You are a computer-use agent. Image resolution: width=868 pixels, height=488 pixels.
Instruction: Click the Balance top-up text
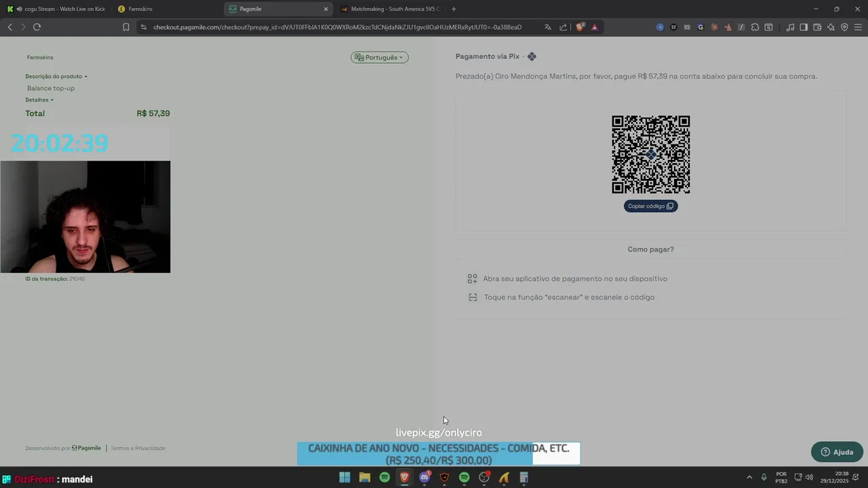tap(51, 88)
